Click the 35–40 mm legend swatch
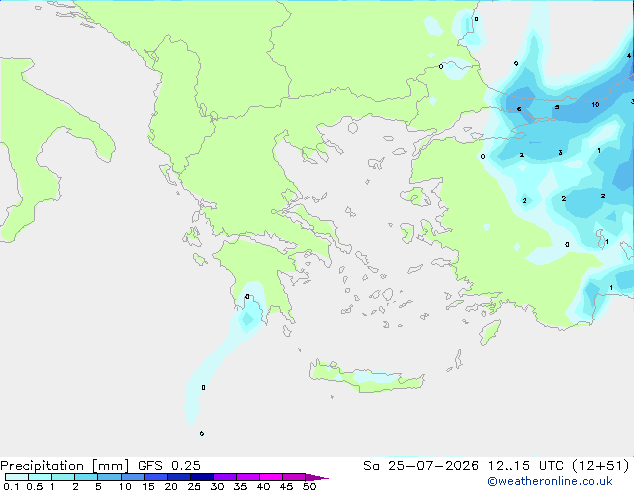 (248, 477)
